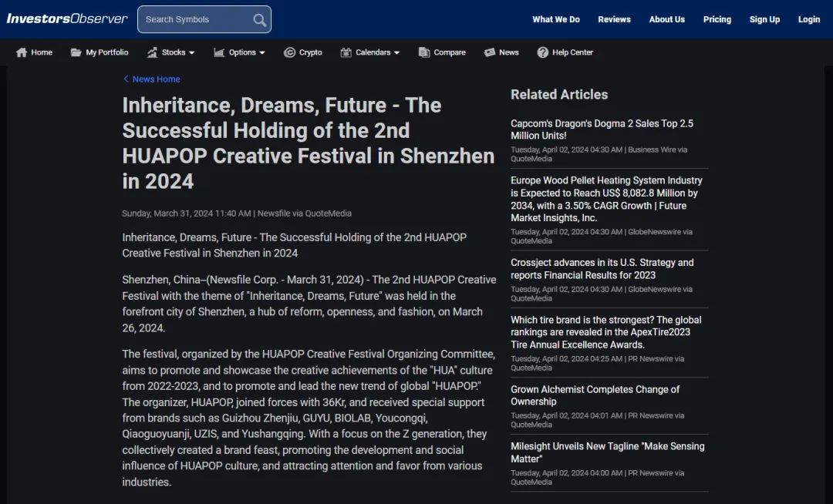The image size is (833, 504).
Task: Expand the Stocks dropdown arrow
Action: coord(192,52)
